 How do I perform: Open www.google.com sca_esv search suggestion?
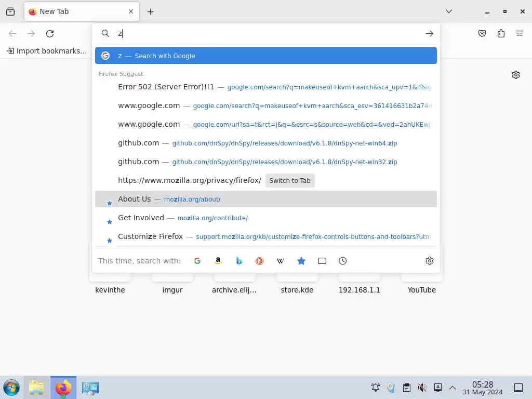266,105
